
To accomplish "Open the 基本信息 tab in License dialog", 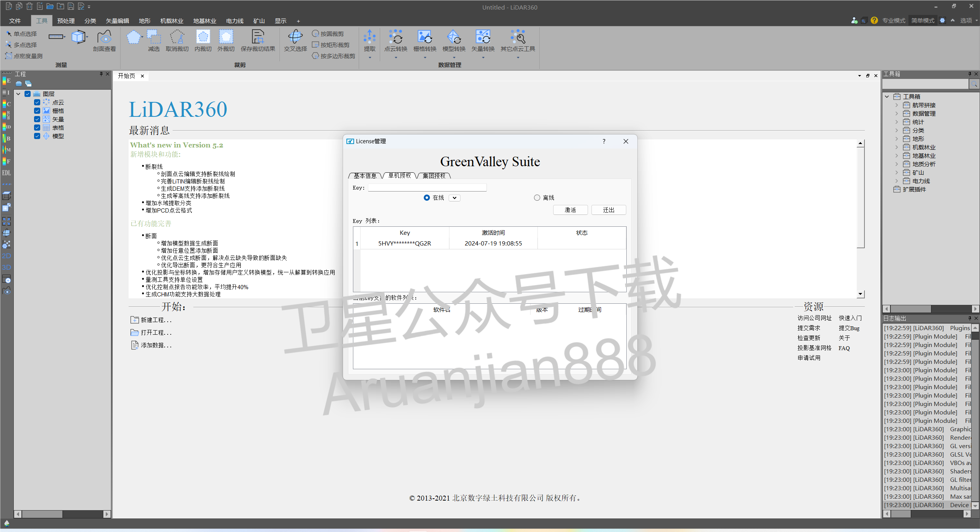I will (x=365, y=175).
